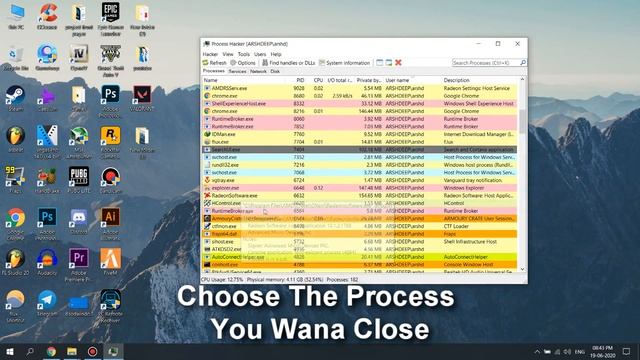Click Windows Start button on taskbar

point(10,351)
